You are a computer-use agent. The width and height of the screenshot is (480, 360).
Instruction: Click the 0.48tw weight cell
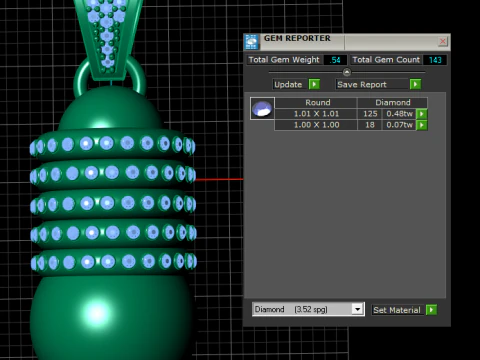pyautogui.click(x=399, y=114)
